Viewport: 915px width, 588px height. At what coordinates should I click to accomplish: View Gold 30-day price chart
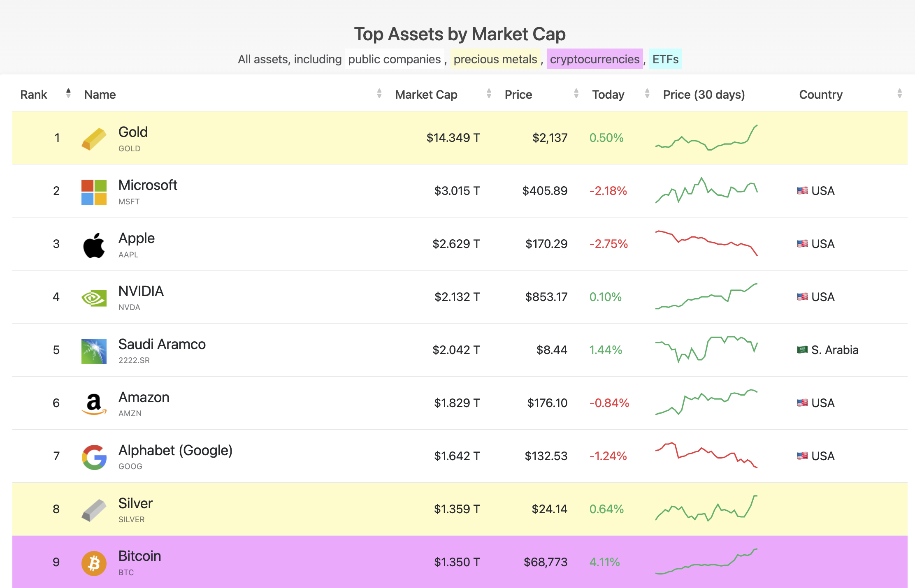706,138
